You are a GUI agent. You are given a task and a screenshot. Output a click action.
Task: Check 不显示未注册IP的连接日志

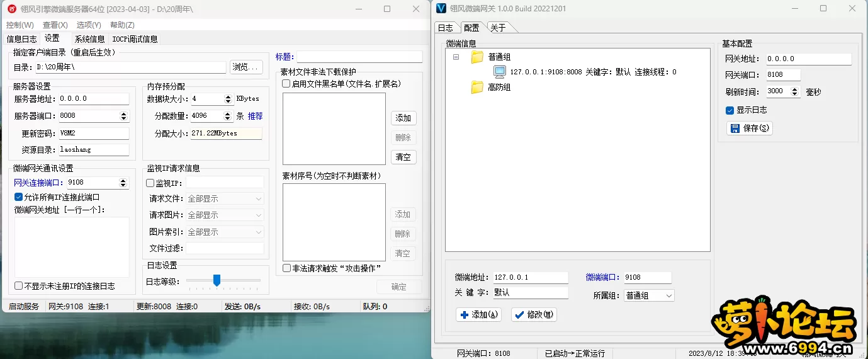pyautogui.click(x=18, y=285)
